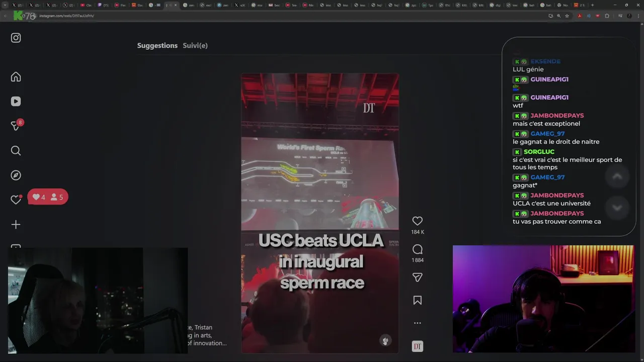The height and width of the screenshot is (362, 644).
Task: Click chat message 'tu vas pas trouver comme ca'
Action: (556, 222)
